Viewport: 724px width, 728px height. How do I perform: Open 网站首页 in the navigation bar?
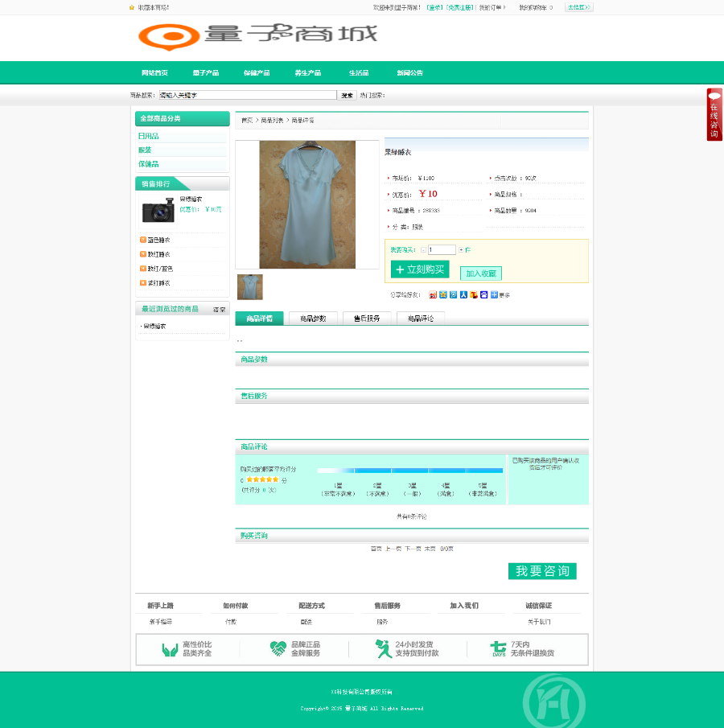154,73
